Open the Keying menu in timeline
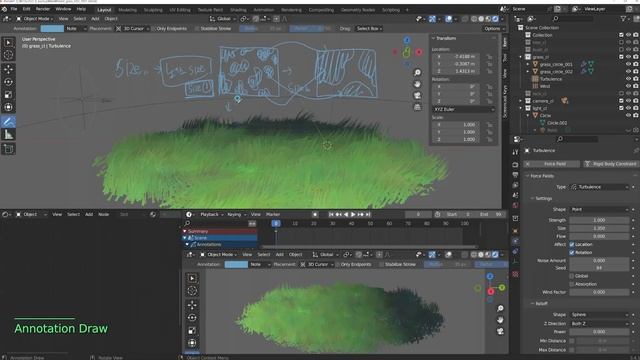 tap(236, 214)
